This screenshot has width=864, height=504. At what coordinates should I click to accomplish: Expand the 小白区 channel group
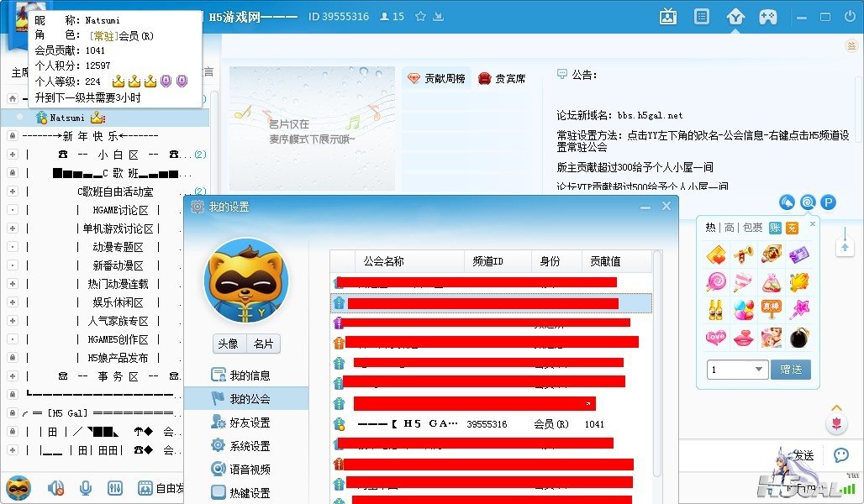pyautogui.click(x=12, y=155)
